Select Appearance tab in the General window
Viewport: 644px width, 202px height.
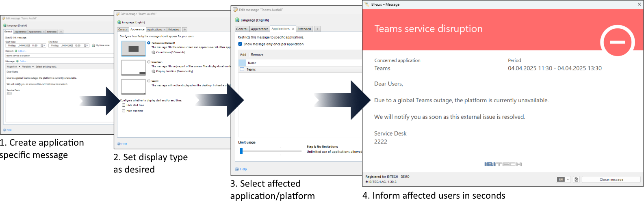tap(20, 32)
